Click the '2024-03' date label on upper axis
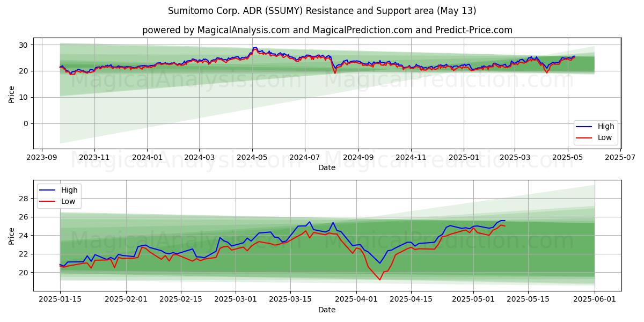The height and width of the screenshot is (322, 644). tap(199, 158)
